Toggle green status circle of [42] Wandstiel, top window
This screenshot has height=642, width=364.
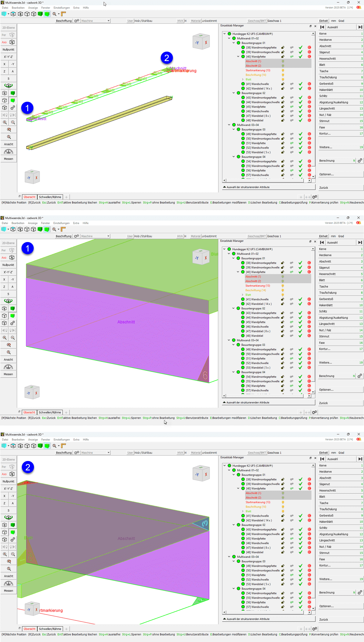(243, 89)
